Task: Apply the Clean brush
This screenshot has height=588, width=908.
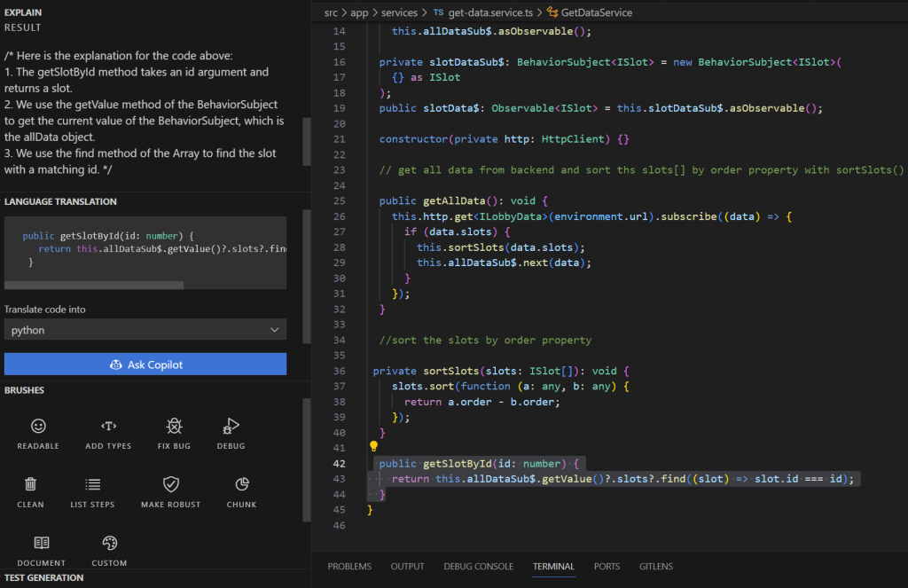Action: click(30, 491)
